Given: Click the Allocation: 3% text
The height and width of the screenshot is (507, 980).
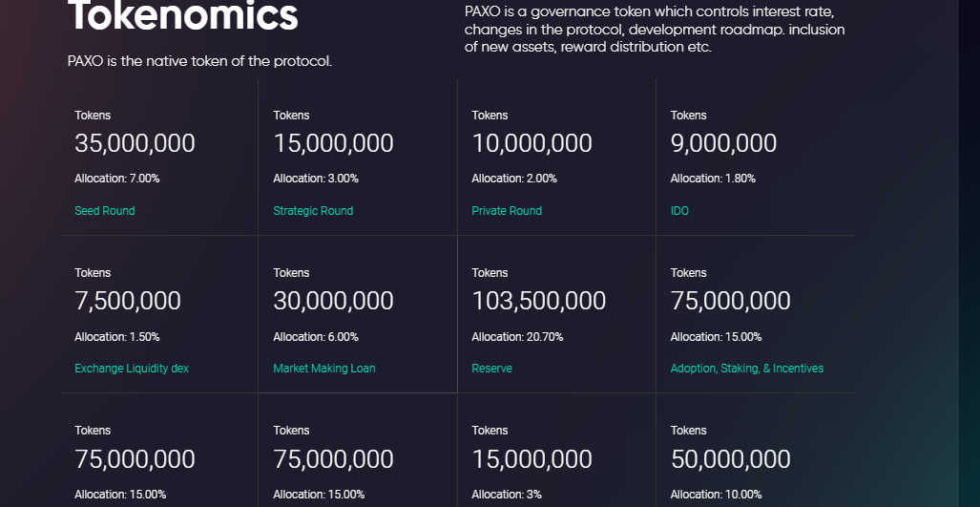Looking at the screenshot, I should point(507,495).
